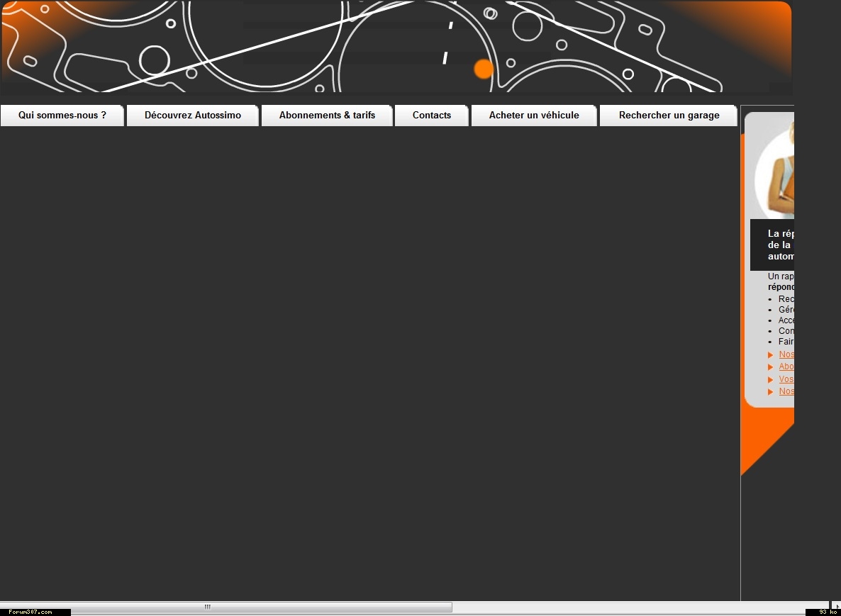Click the orange link starting with 'Abo'
The image size is (841, 616).
(786, 367)
